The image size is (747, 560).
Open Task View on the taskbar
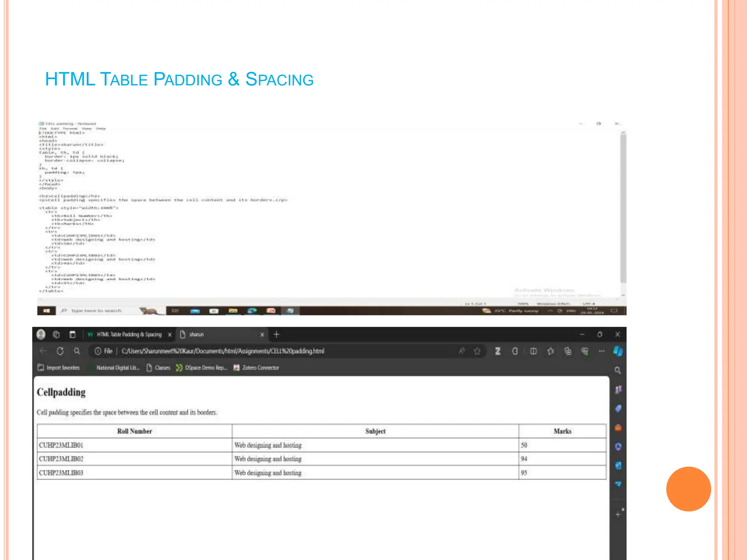(175, 311)
